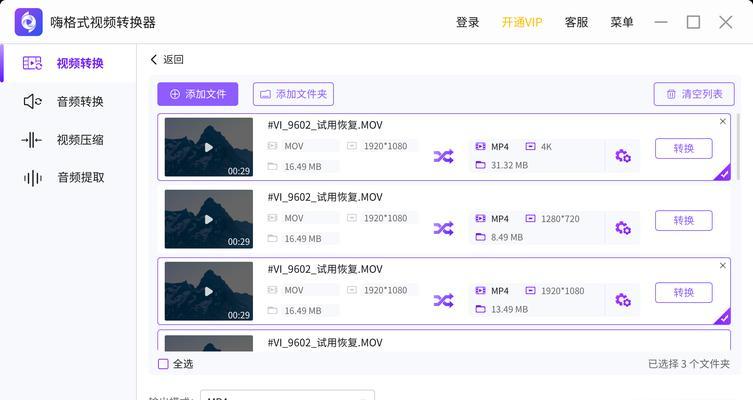Expand the output format dropdown at the bottom

click(287, 395)
